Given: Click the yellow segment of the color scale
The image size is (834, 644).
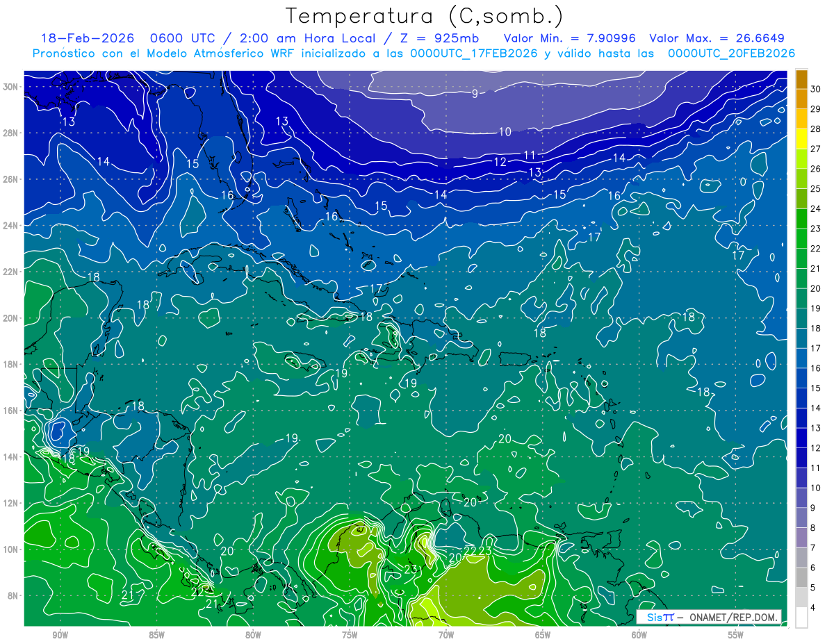Looking at the screenshot, I should 801,139.
